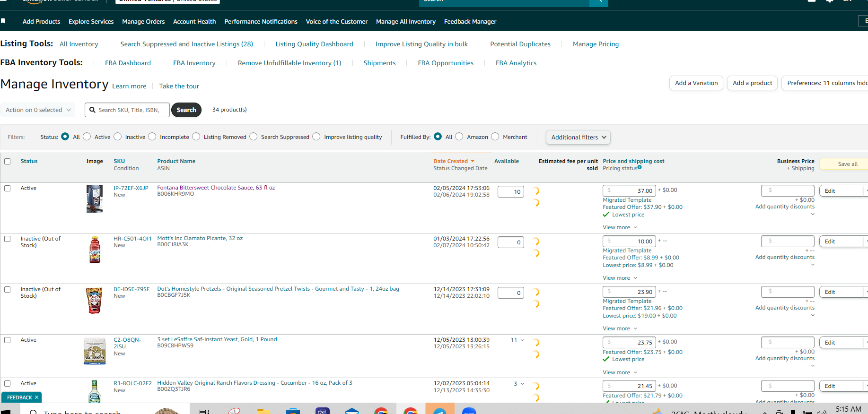Expand the available quantity 3 chevron
868x414 pixels.
point(522,384)
